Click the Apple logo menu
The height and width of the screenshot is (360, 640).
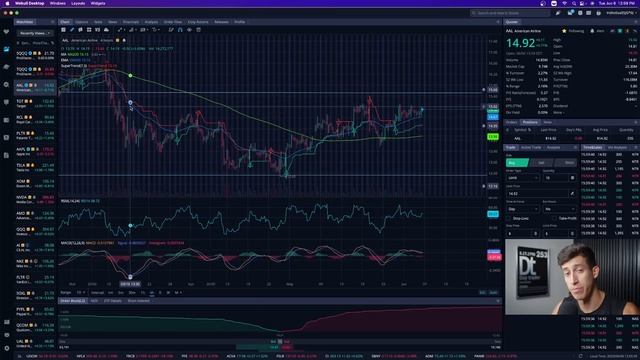[7, 3]
